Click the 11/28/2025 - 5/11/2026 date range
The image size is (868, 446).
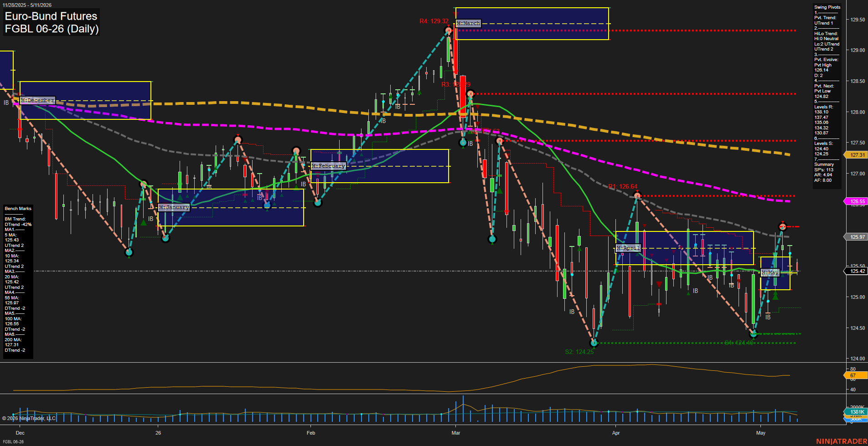click(x=27, y=5)
